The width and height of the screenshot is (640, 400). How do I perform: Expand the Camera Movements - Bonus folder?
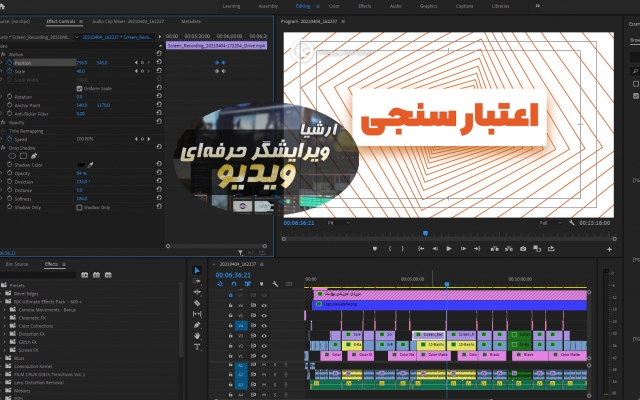(x=4, y=310)
